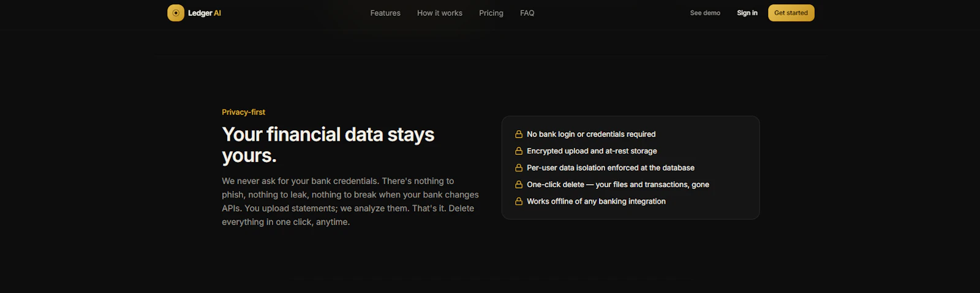Click Works offline of any banking integration
980x293 pixels.
(x=596, y=201)
